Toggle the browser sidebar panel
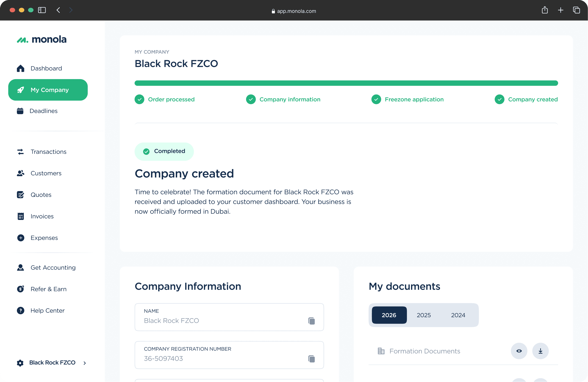Screen dimensions: 588x382 click(42, 10)
